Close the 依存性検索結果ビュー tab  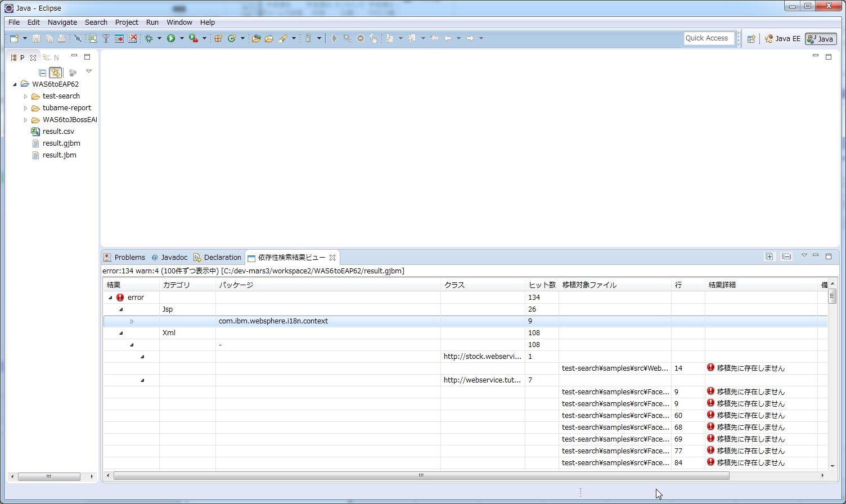332,258
